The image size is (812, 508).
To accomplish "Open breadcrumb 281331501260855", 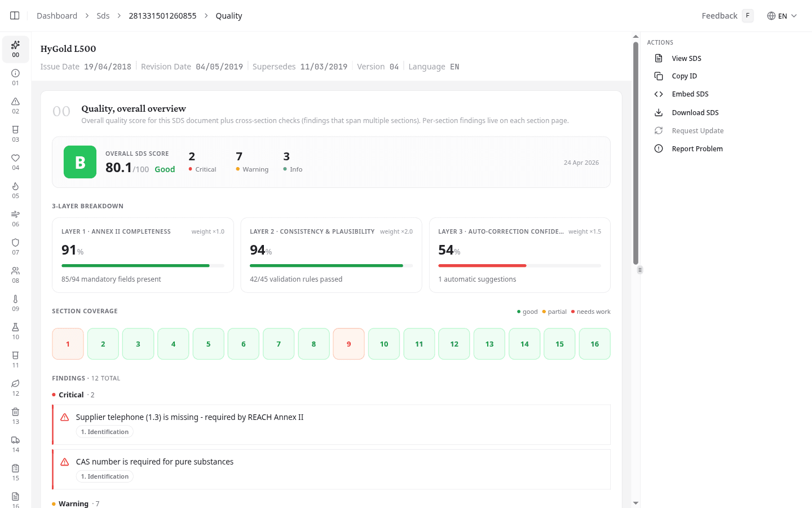I will [x=162, y=16].
